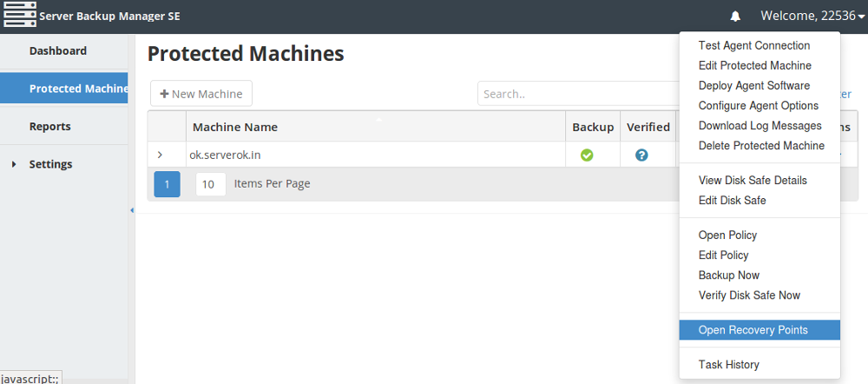
Task: Collapse sidebar using the small arrow handle
Action: point(132,210)
